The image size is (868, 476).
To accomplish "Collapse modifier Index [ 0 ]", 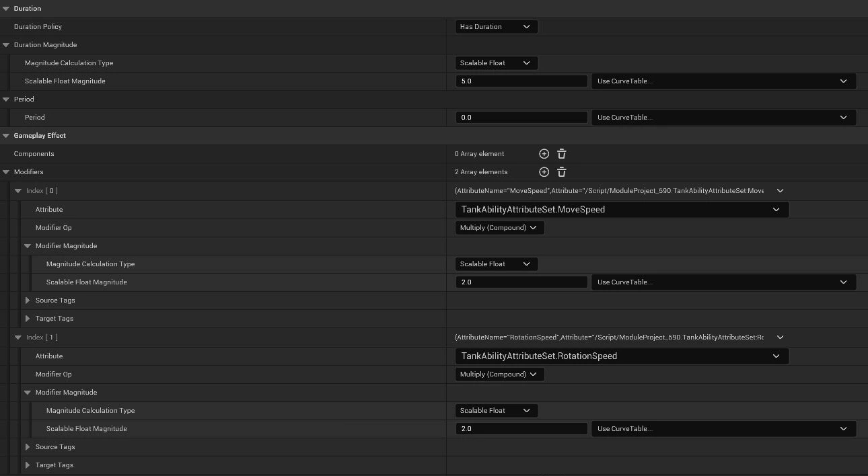I will tap(17, 191).
